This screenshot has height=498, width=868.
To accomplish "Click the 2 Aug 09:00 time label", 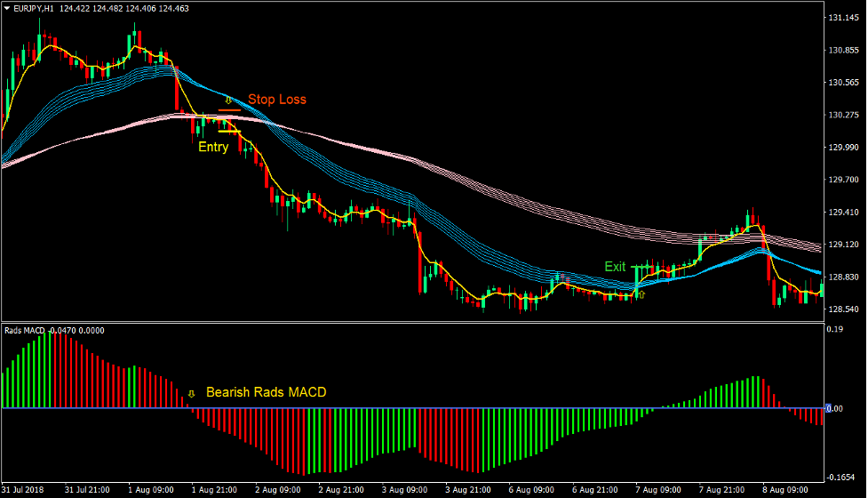I will [278, 490].
